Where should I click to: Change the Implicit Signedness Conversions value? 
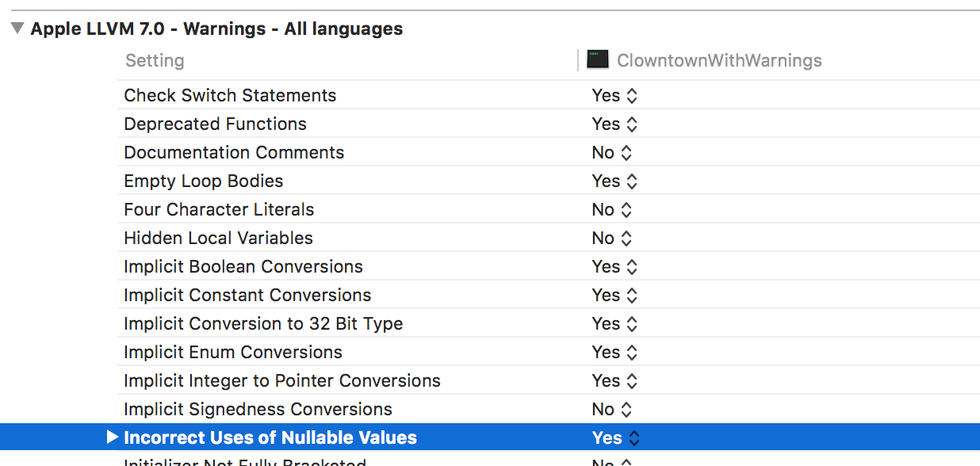click(611, 410)
